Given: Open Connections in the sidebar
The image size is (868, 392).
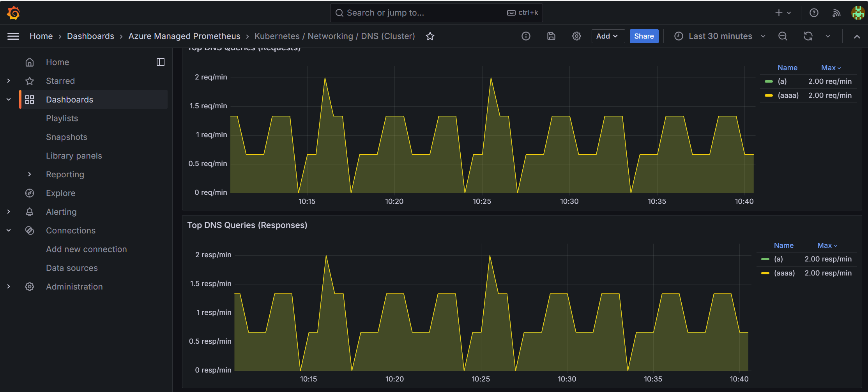Looking at the screenshot, I should pos(71,230).
